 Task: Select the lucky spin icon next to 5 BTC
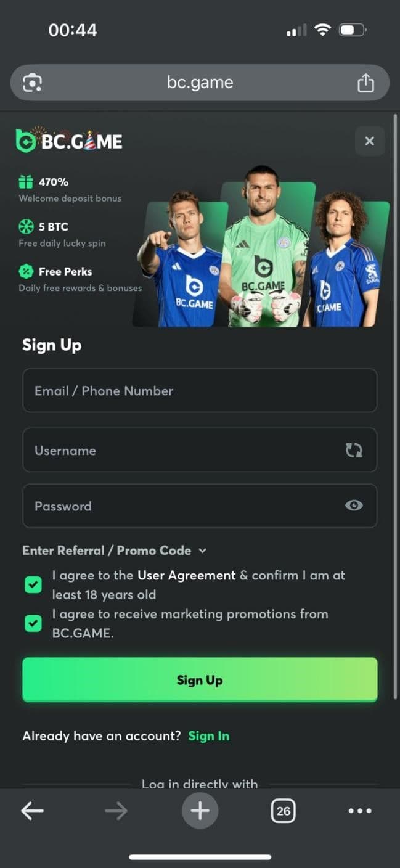[x=25, y=227]
